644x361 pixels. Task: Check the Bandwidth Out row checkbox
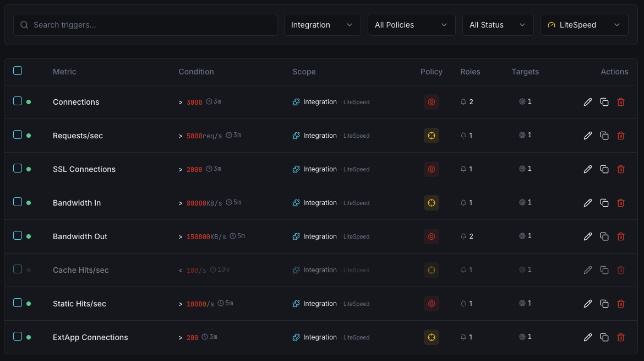click(x=18, y=236)
